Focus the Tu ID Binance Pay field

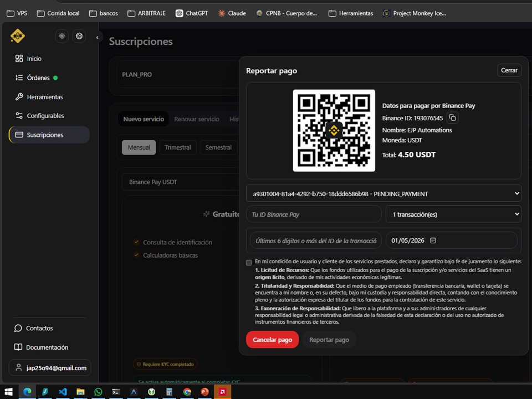(x=314, y=214)
